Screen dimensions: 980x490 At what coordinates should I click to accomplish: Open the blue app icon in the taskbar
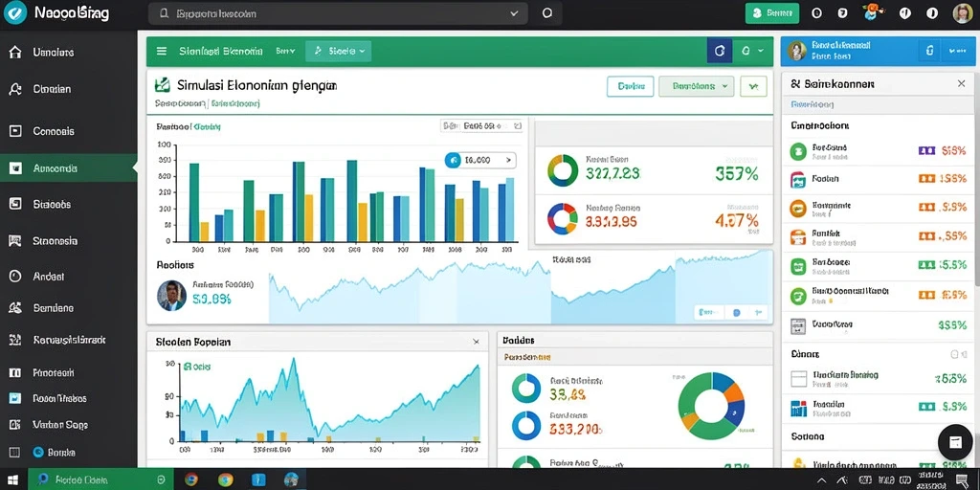258,479
